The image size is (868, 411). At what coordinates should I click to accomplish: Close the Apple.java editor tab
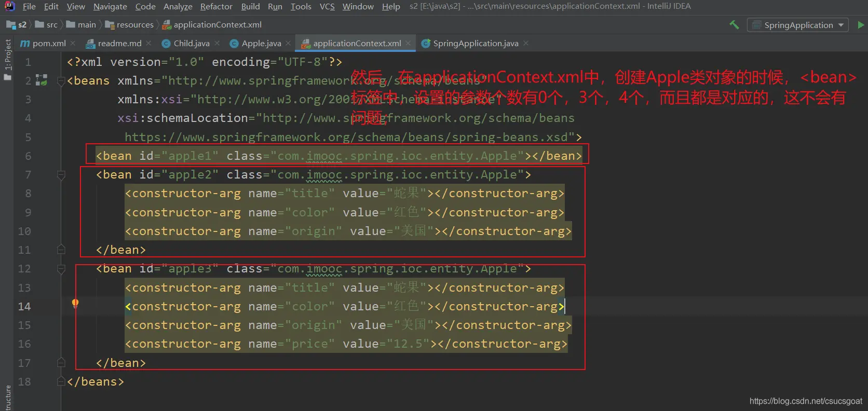[288, 44]
